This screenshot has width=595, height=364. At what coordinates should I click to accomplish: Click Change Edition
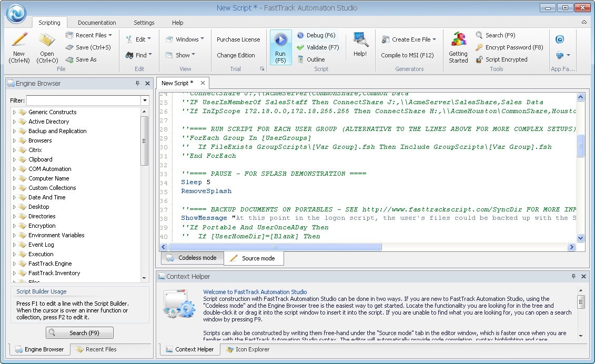click(236, 55)
